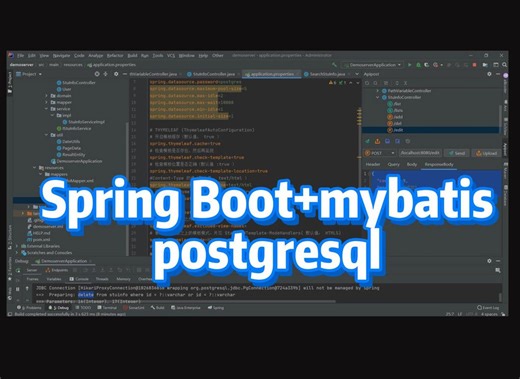The image size is (520, 379).
Task: Click the resources breadcrumb in navigation bar
Action: [x=73, y=65]
